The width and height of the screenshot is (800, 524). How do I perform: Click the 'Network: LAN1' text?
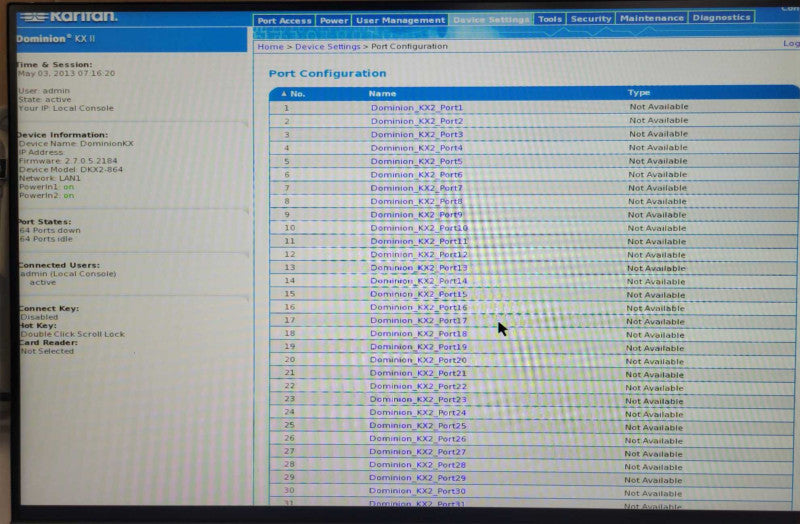pyautogui.click(x=50, y=178)
